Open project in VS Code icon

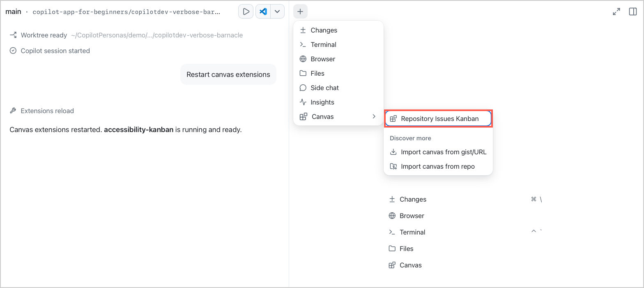(x=263, y=12)
